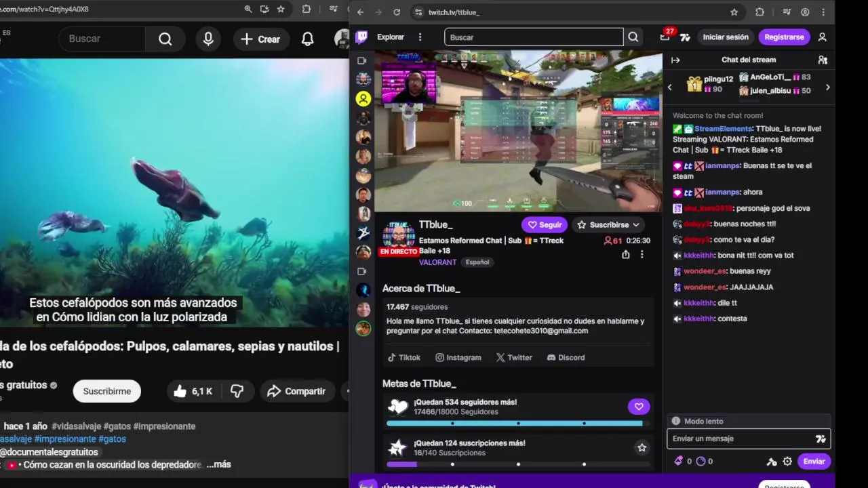
Task: Click Iniciar sesión on Twitch
Action: 726,37
